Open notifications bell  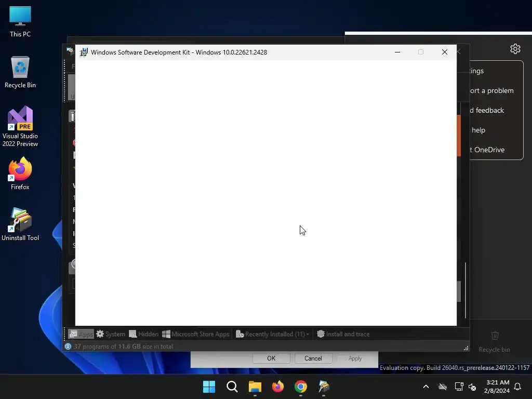[517, 387]
